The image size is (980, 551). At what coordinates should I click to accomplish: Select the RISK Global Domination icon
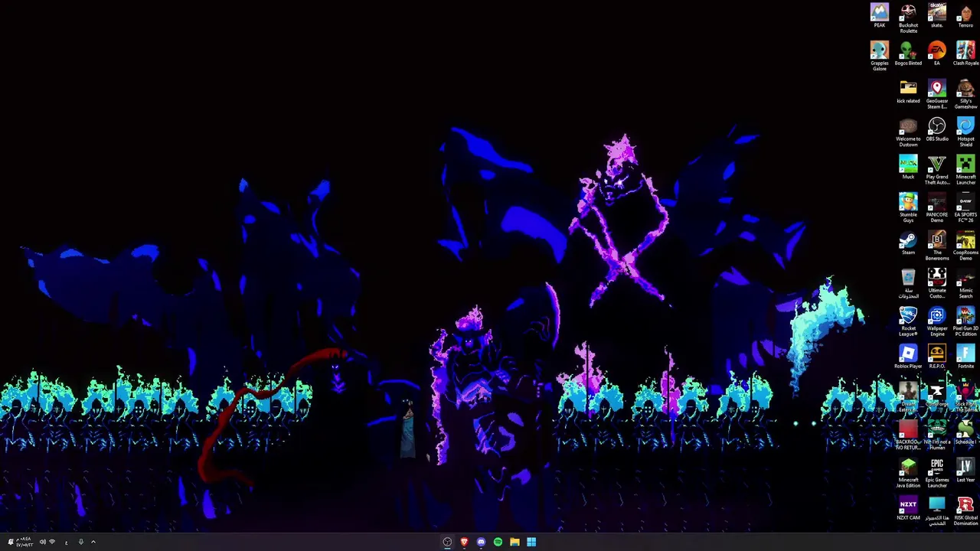coord(965,511)
